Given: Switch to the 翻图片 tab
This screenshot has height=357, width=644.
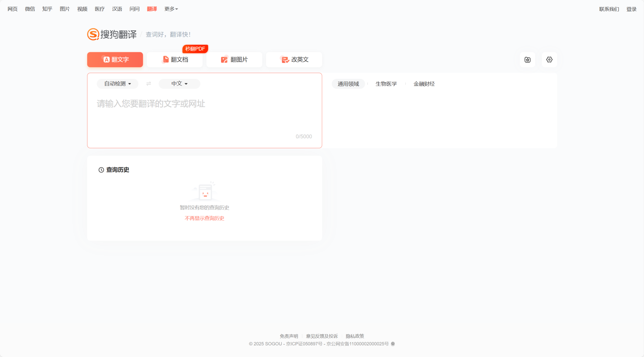Looking at the screenshot, I should pyautogui.click(x=234, y=59).
